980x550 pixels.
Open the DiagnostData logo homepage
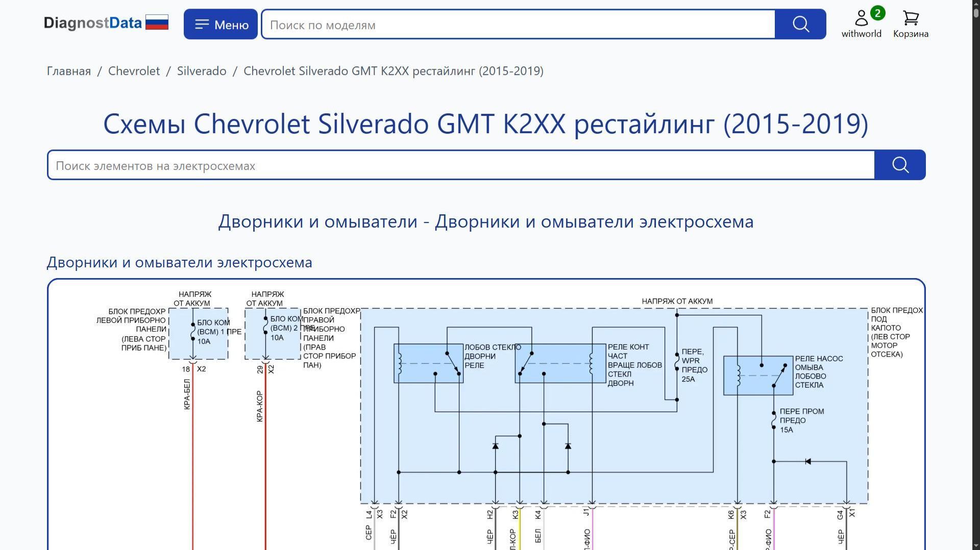click(x=92, y=23)
